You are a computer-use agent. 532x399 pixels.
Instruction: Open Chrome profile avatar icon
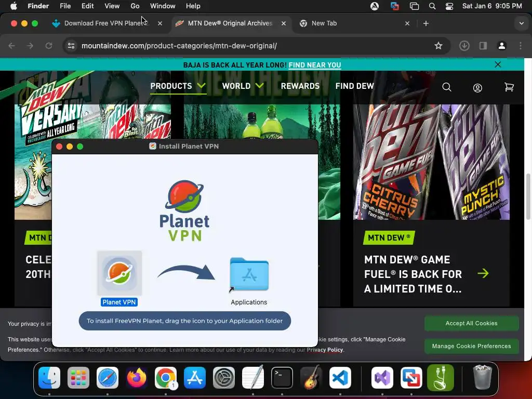click(502, 46)
